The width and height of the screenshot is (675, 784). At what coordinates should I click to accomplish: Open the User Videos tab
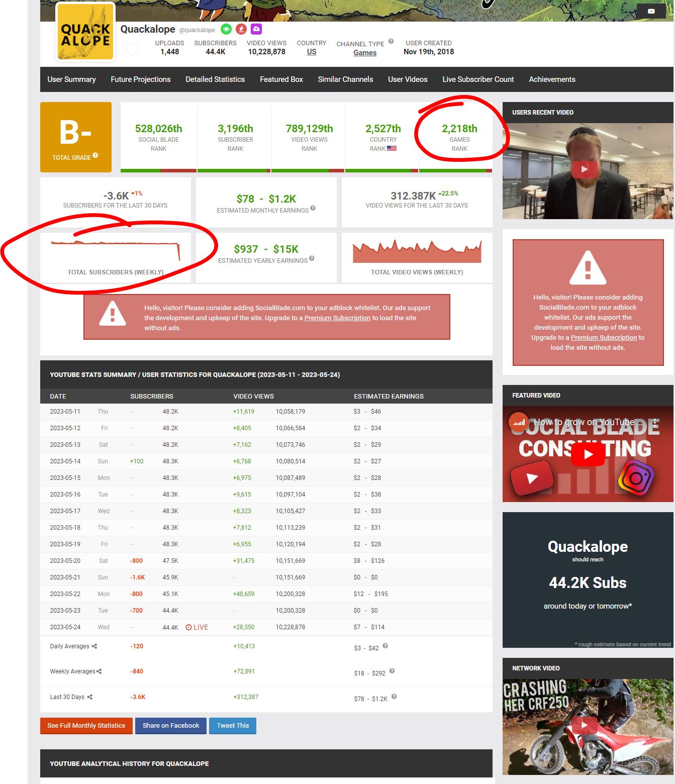pos(408,79)
